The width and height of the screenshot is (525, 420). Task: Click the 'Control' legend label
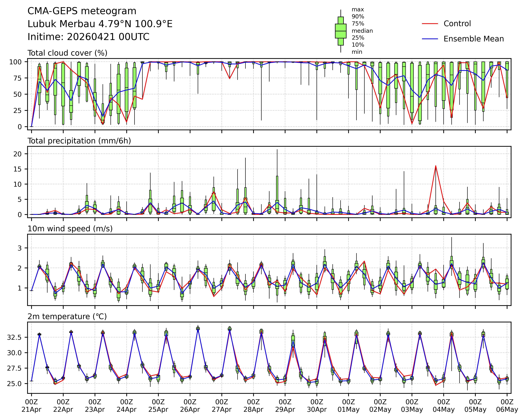(x=457, y=24)
